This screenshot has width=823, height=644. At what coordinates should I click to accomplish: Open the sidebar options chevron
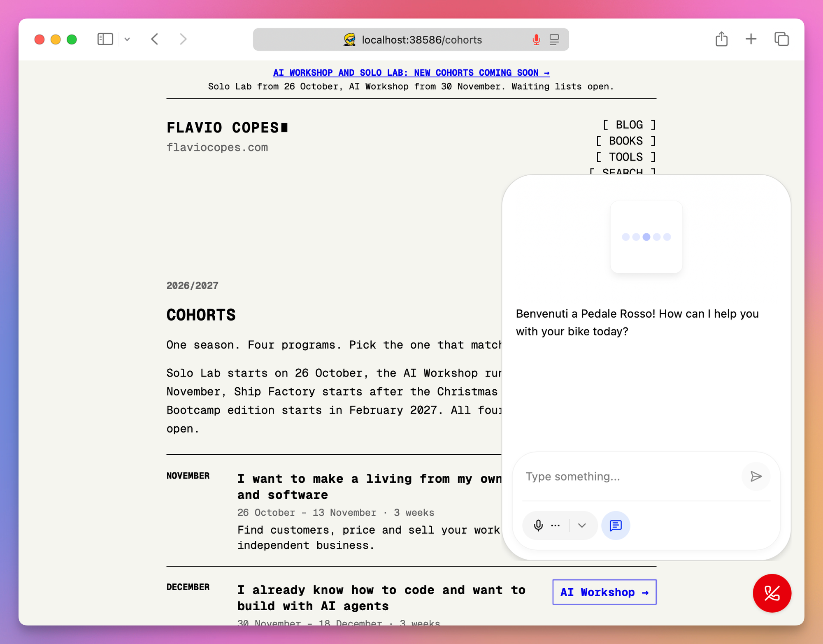127,40
